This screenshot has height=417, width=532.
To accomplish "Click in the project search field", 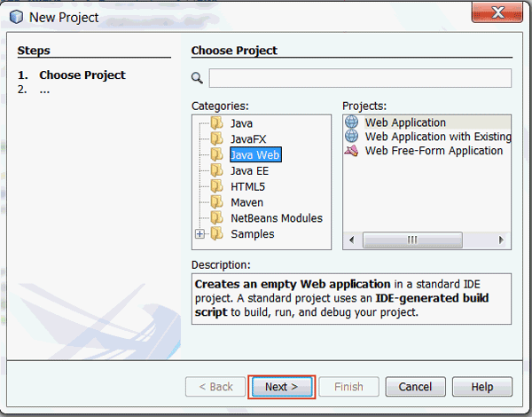I will click(359, 78).
